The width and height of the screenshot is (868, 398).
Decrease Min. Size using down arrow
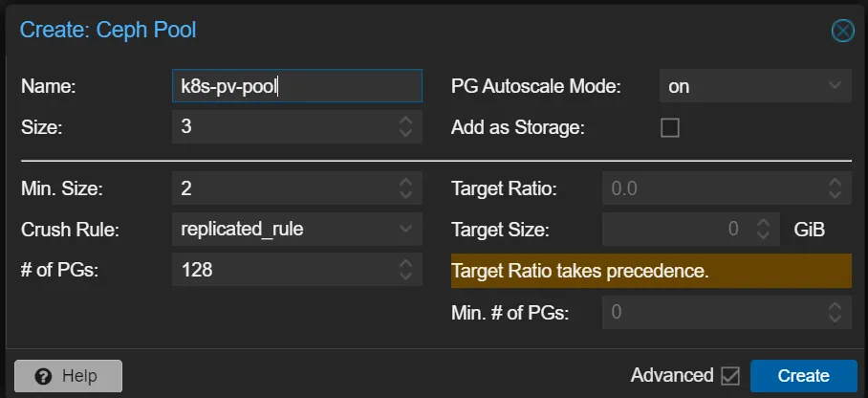click(405, 195)
